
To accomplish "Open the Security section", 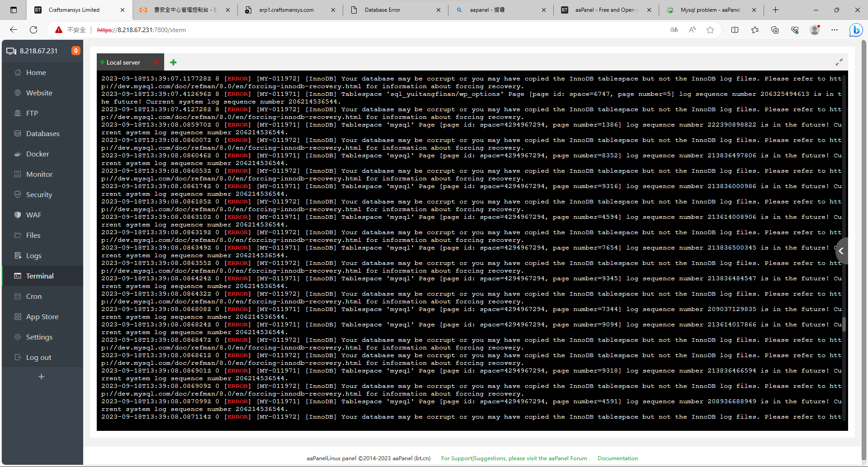I will click(38, 194).
